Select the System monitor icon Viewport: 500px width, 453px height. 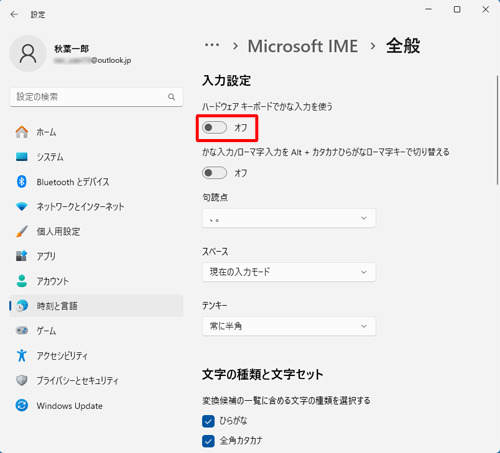[x=22, y=157]
